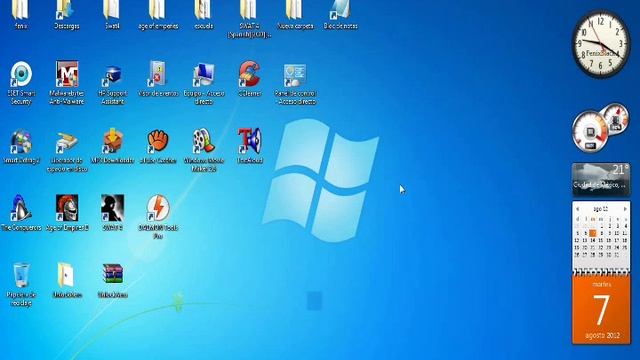Image resolution: width=640 pixels, height=360 pixels.
Task: Click the orange martes 7 date panel
Action: coord(601,310)
